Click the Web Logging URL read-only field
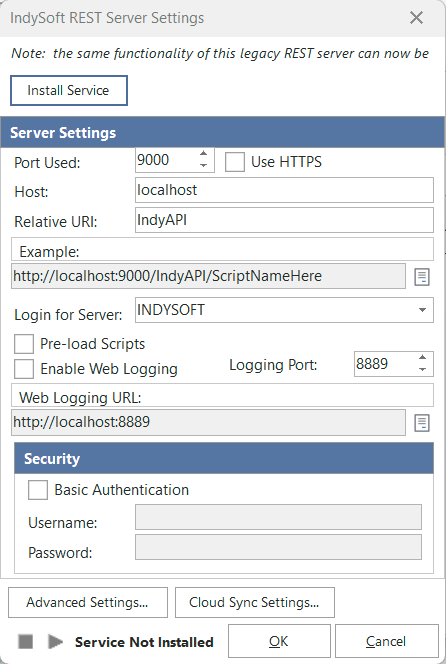This screenshot has width=446, height=664. click(x=208, y=422)
